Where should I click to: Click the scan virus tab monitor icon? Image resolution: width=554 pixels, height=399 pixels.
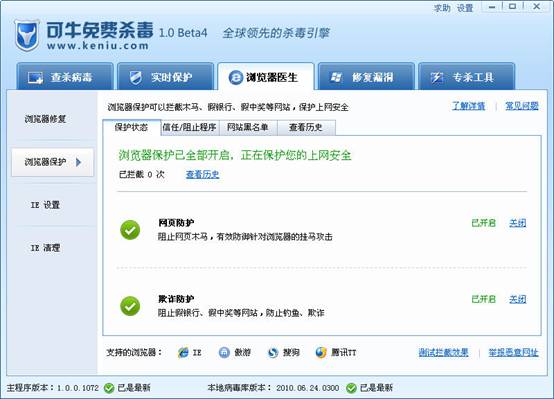35,77
